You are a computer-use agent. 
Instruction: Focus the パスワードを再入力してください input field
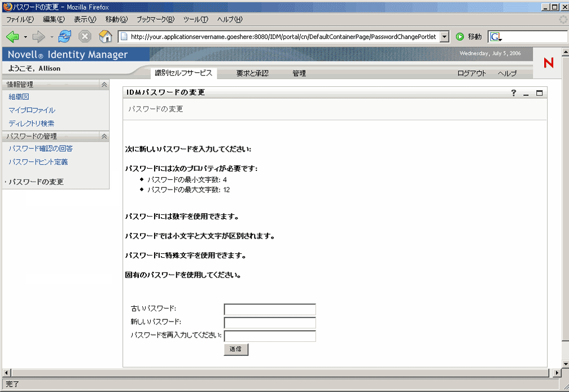pos(270,336)
